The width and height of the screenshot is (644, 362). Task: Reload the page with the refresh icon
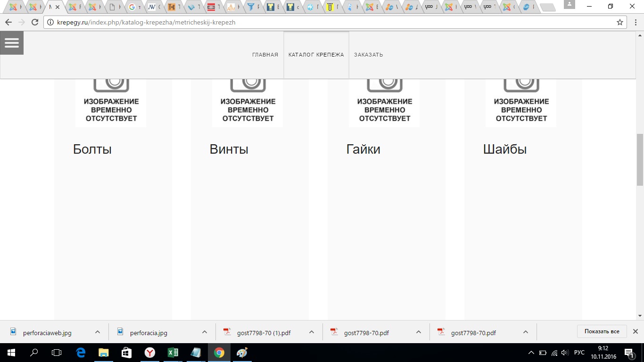pyautogui.click(x=34, y=22)
